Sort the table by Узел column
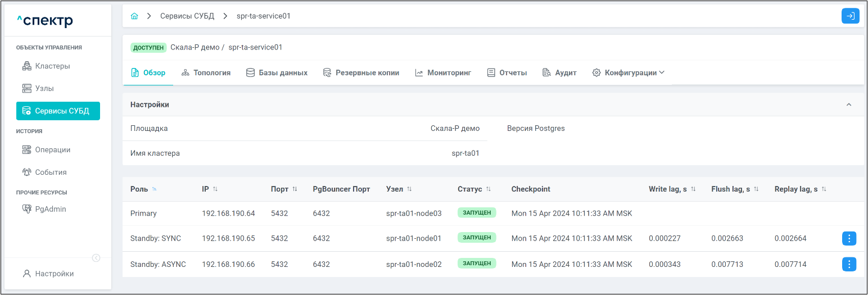 click(409, 189)
